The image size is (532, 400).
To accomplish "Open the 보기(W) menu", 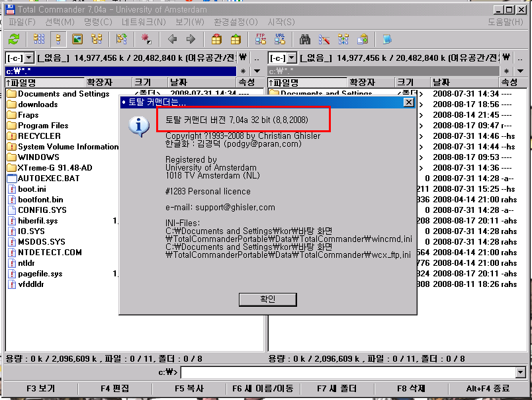I will (190, 22).
